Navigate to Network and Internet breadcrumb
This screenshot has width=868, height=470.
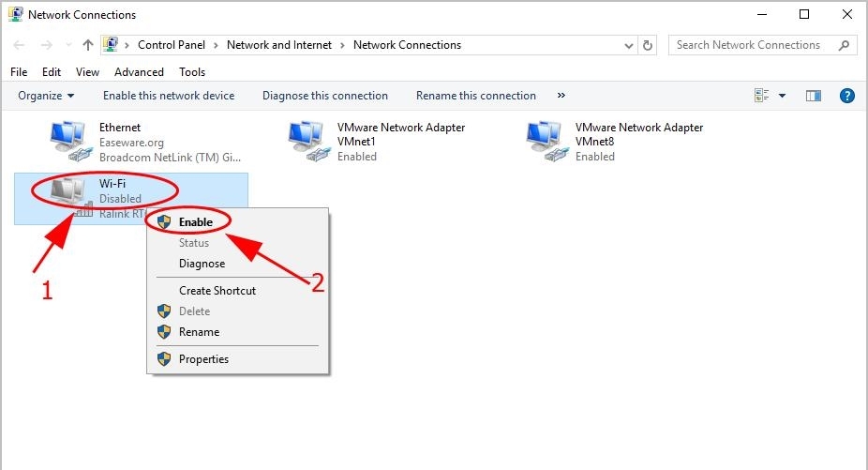pyautogui.click(x=279, y=45)
